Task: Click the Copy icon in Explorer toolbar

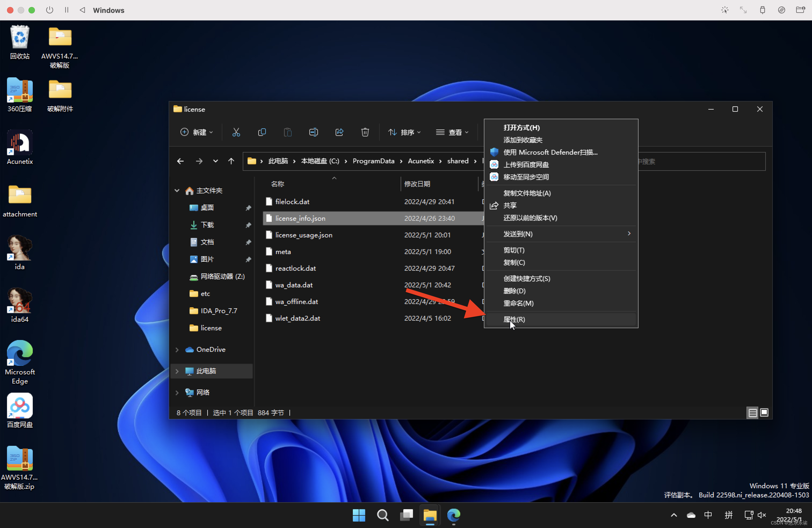Action: point(262,132)
